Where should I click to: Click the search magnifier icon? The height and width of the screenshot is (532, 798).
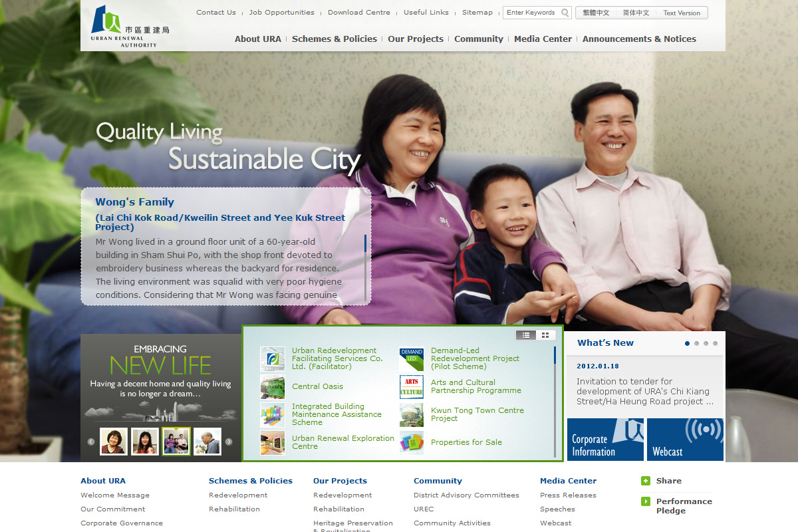[565, 13]
